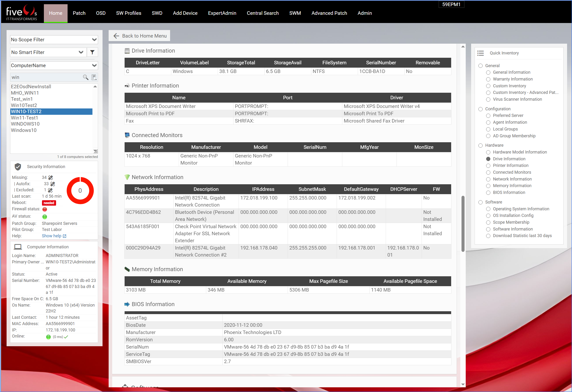Click the Computer Information monitor icon

[x=18, y=247]
